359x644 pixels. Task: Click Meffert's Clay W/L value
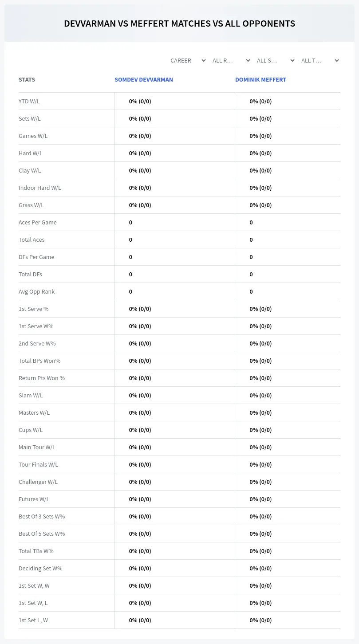point(260,170)
